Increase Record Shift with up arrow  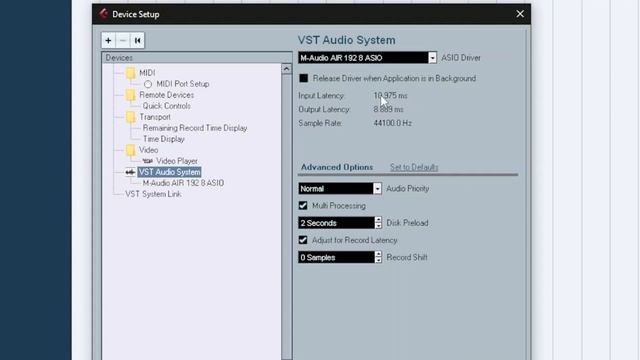tap(378, 254)
